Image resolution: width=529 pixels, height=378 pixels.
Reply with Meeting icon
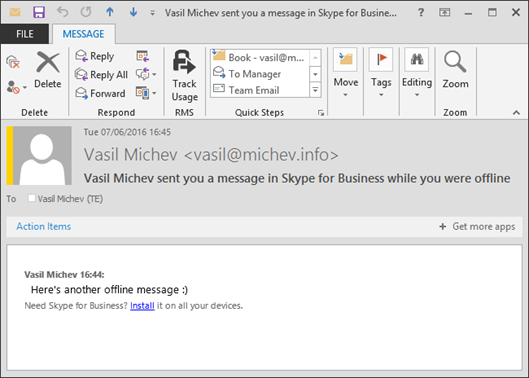[143, 56]
